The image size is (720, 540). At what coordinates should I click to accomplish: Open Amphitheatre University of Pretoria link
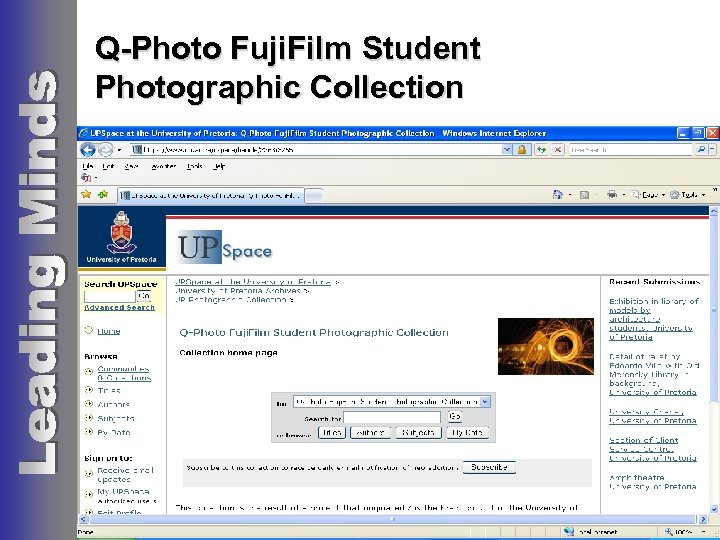[652, 482]
